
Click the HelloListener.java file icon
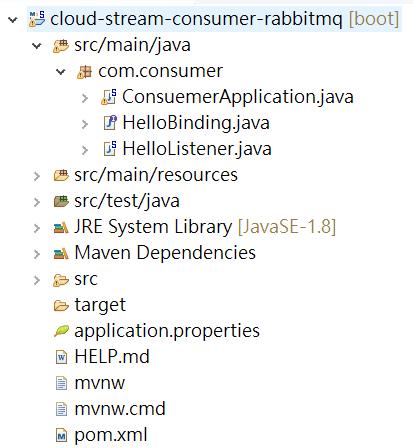[x=110, y=149]
